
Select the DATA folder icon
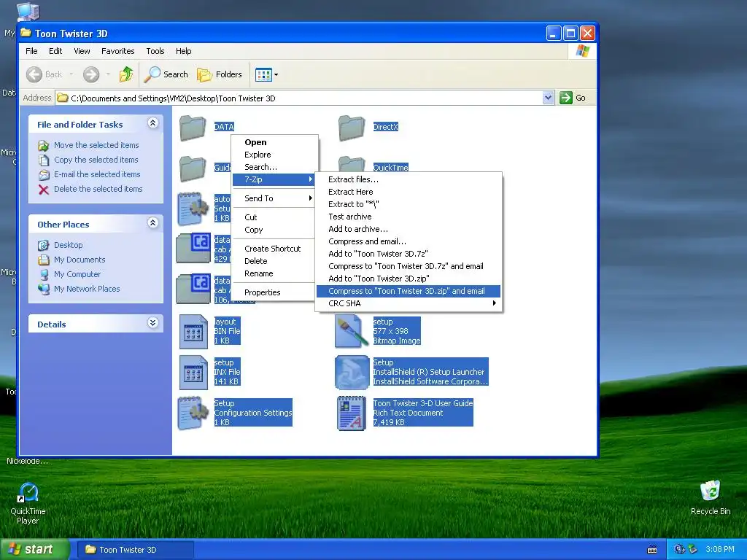(193, 128)
